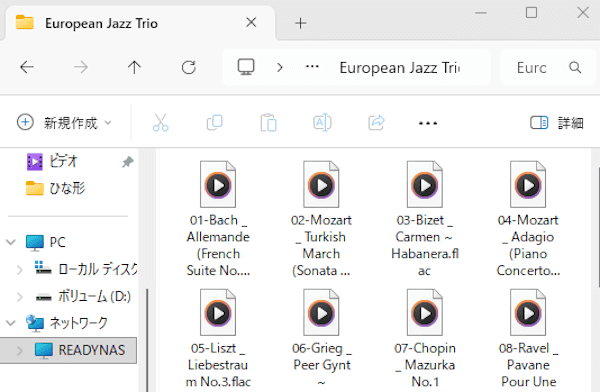Open the address bar breadcrumb ellipsis
600x392 pixels.
tap(312, 67)
